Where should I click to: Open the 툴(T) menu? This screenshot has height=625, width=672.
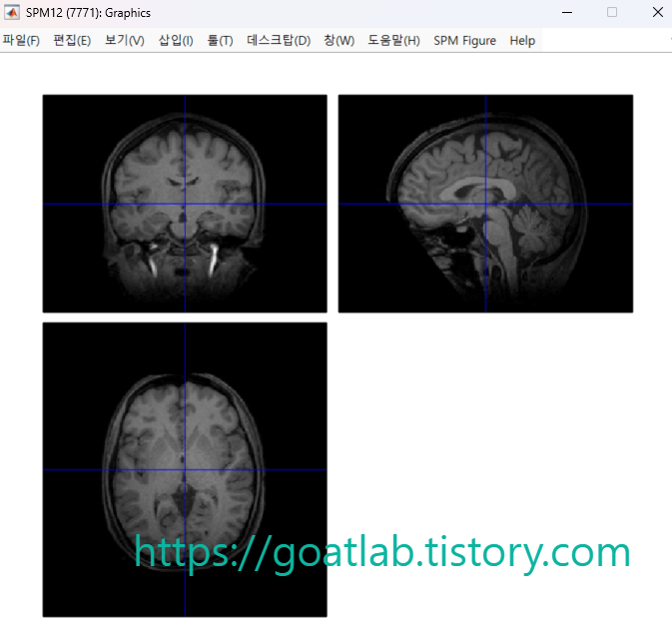(220, 40)
